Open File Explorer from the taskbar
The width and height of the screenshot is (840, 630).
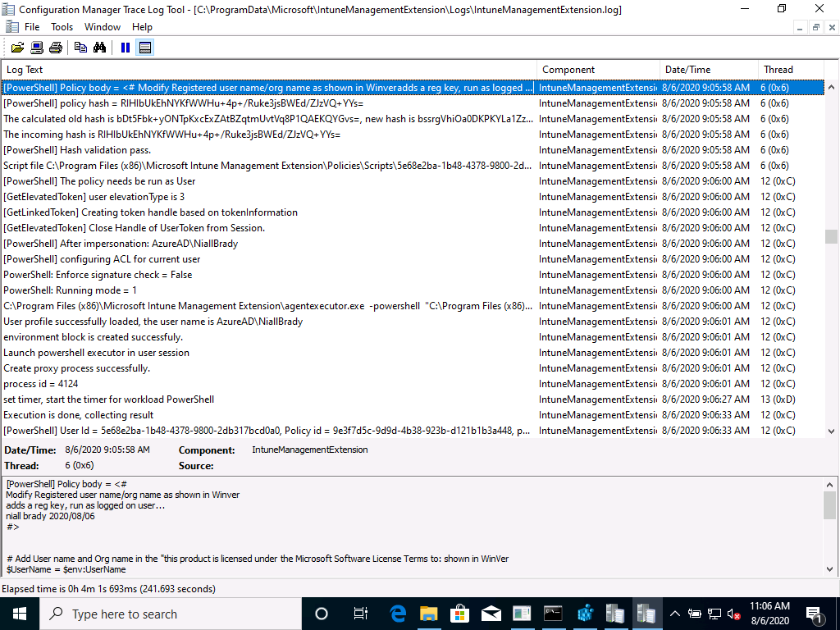(428, 614)
